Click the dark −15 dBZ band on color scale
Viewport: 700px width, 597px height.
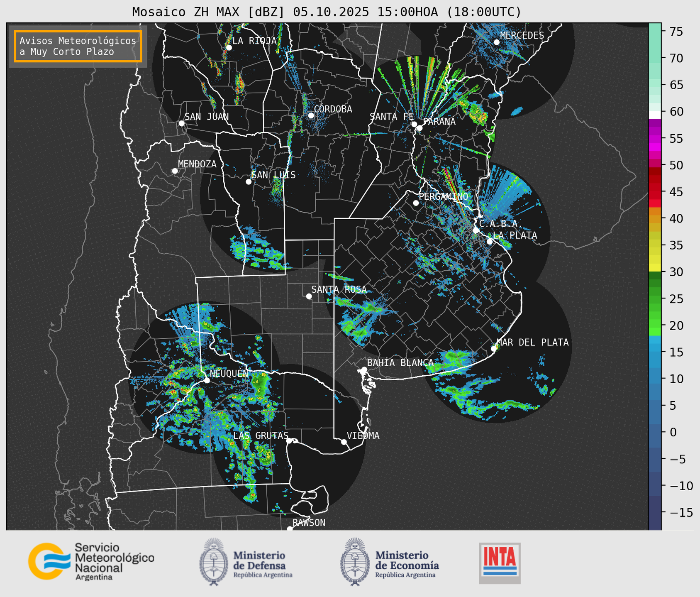point(655,512)
